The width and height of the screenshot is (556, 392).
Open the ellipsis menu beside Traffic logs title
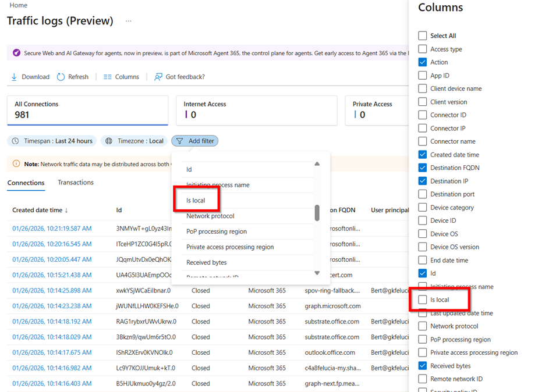(128, 21)
